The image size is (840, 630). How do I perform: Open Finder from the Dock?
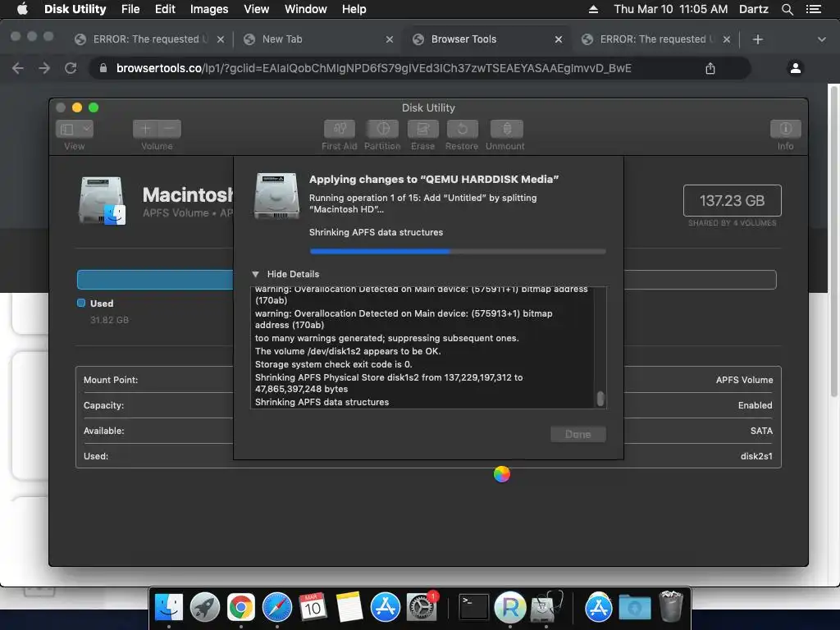pos(169,608)
